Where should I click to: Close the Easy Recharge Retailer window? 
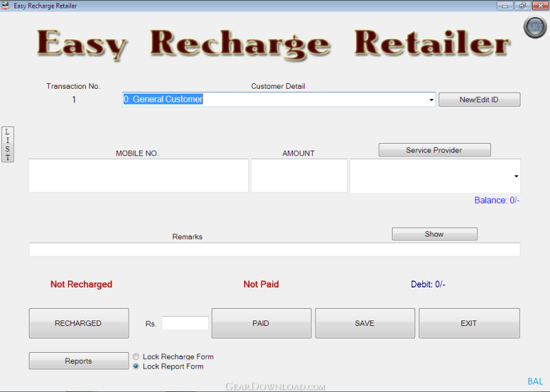[540, 6]
